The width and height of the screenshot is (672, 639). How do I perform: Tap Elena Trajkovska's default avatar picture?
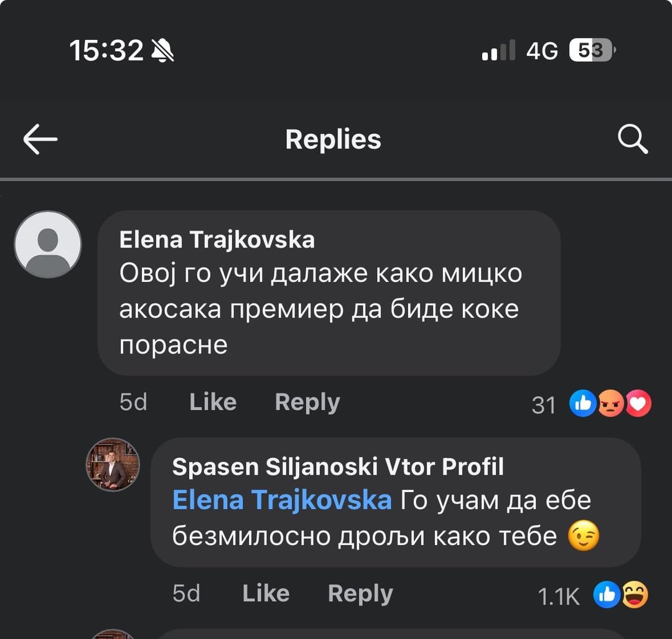(x=48, y=245)
